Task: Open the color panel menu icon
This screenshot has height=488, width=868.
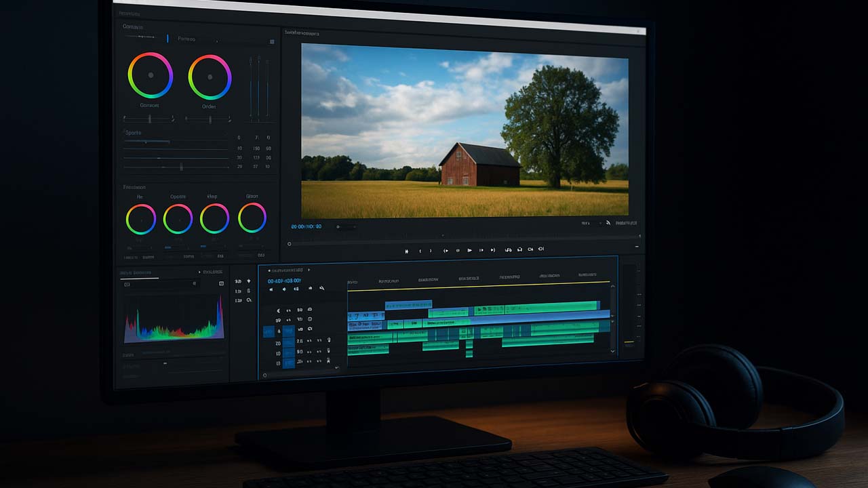Action: [x=272, y=41]
